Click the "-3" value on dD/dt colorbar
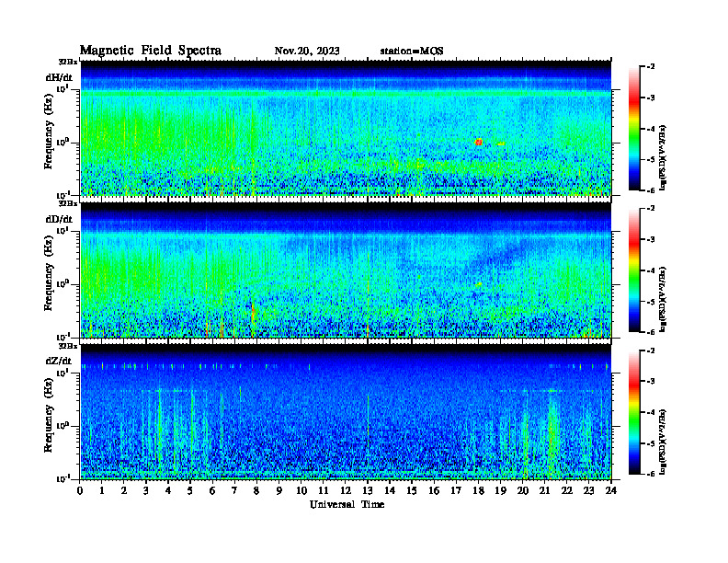The image size is (728, 563). click(651, 239)
